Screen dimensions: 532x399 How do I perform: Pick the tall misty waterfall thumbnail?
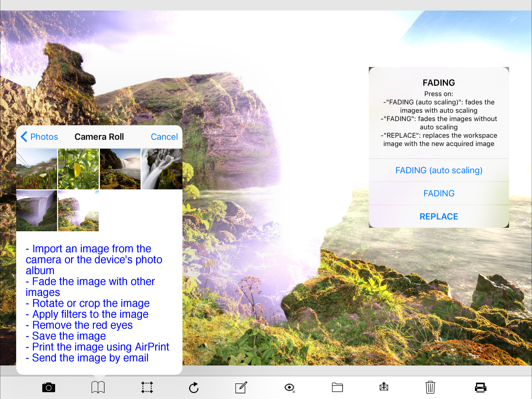37,211
